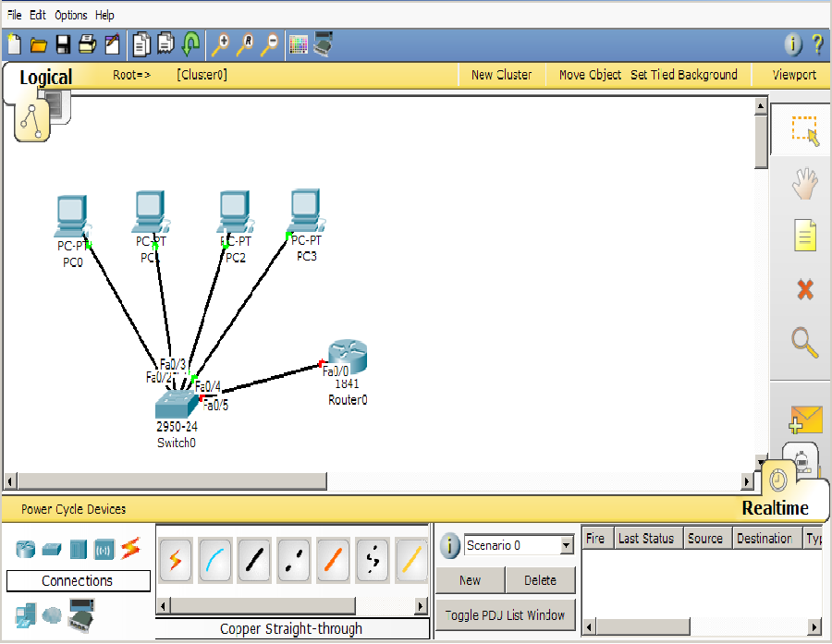Select the Place Note tool
The height and width of the screenshot is (644, 832).
pyautogui.click(x=804, y=236)
